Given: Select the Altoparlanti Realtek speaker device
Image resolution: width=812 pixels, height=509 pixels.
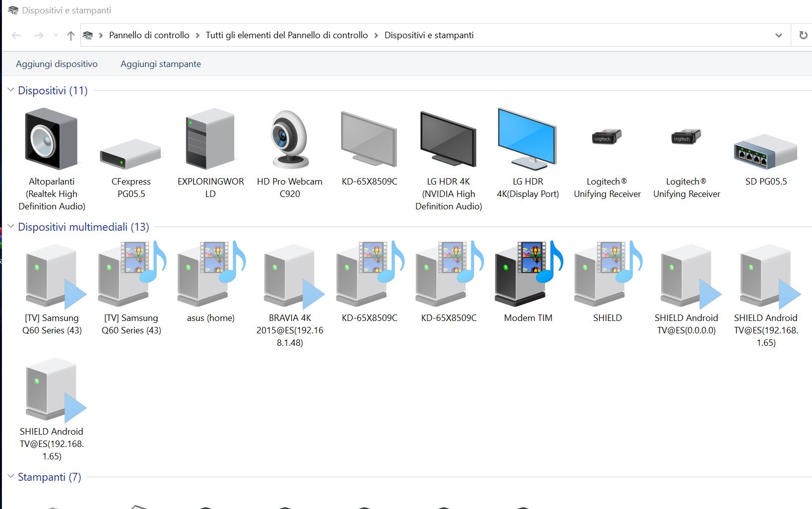Looking at the screenshot, I should (52, 139).
